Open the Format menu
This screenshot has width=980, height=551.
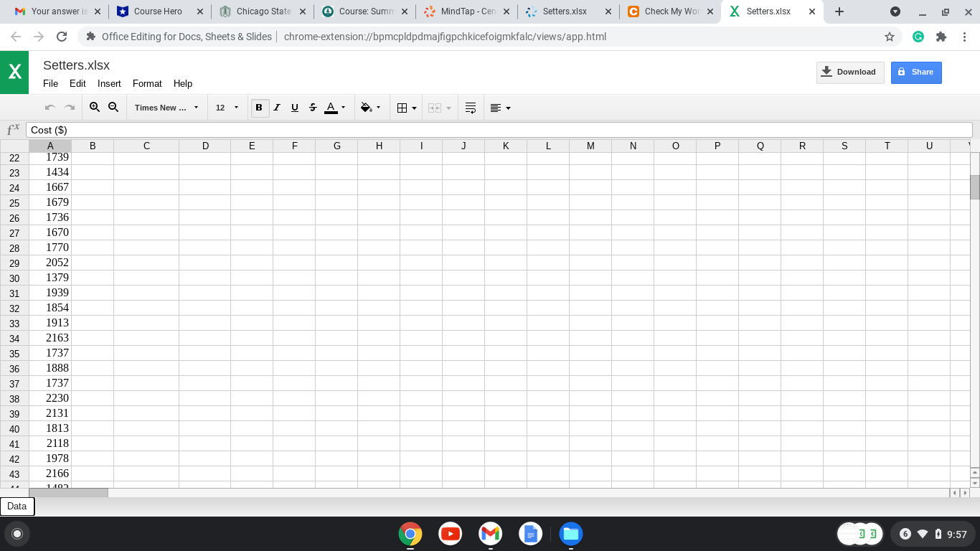pyautogui.click(x=147, y=83)
